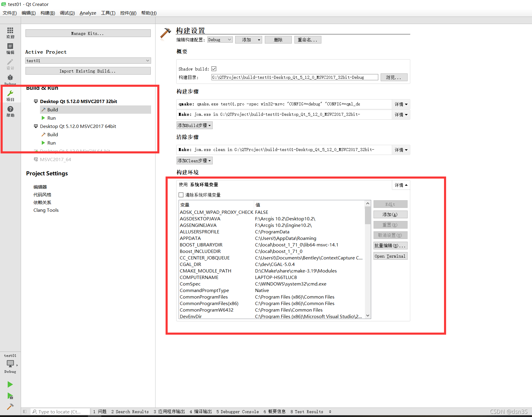The width and height of the screenshot is (532, 417).
Task: Expand details of the Make build step
Action: click(x=401, y=115)
